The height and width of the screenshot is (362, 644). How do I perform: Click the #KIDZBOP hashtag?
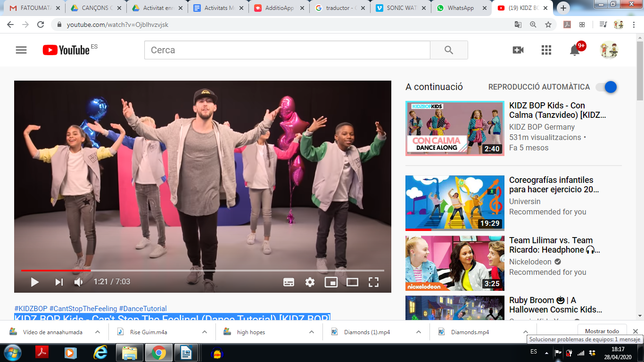coord(31,309)
